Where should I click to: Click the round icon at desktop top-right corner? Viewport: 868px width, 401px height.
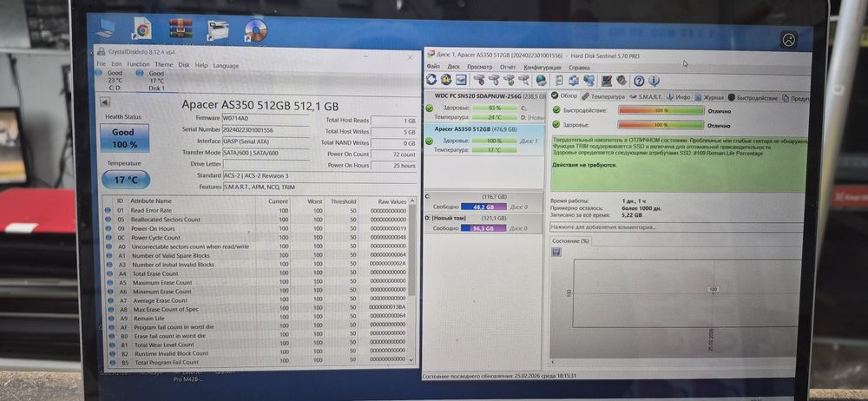point(789,40)
